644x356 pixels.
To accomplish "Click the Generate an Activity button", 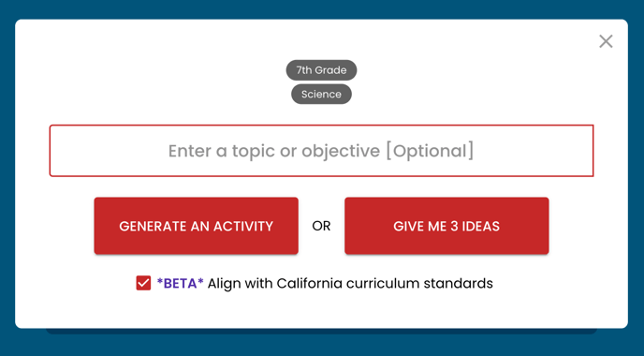I will click(x=196, y=226).
